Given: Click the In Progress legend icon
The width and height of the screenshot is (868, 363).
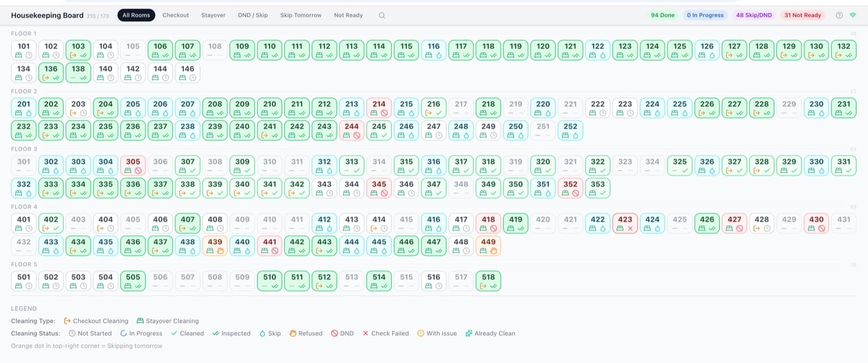Looking at the screenshot, I should pyautogui.click(x=124, y=333).
